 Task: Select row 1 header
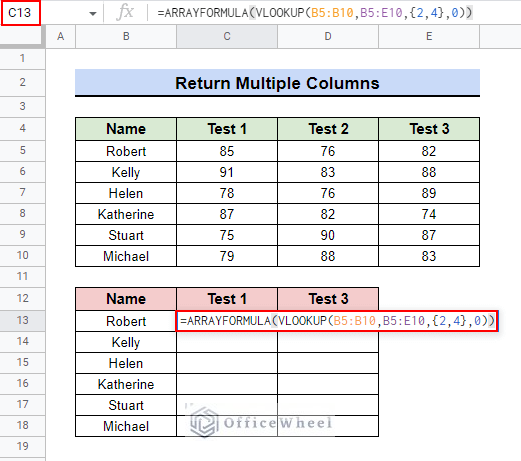22,59
